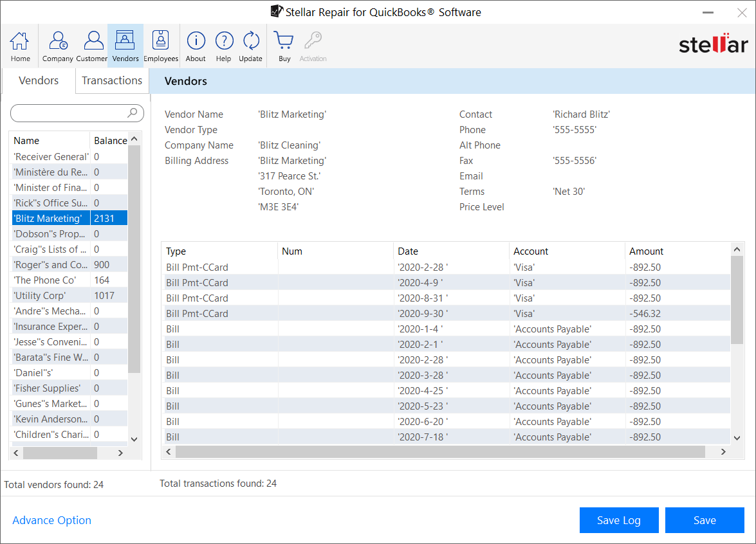Open the Help question mark icon
Viewport: 756px width, 544px height.
click(223, 46)
